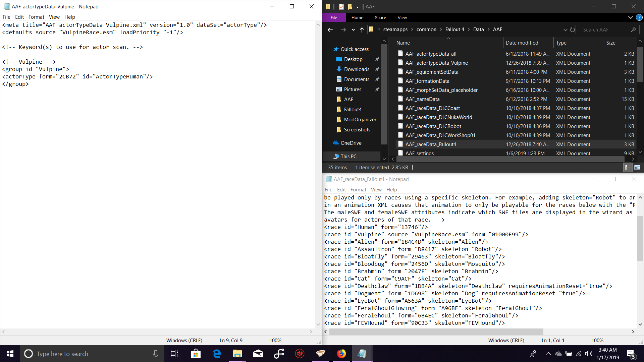The width and height of the screenshot is (644, 362).
Task: Select AAF_actorTypeData_all file
Action: [431, 54]
